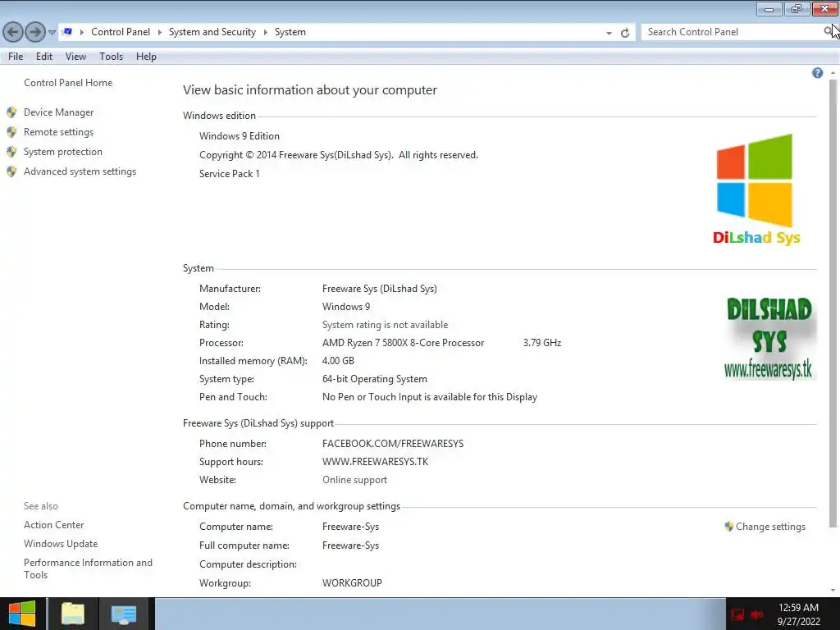Refresh the System page
Viewport: 840px width, 630px height.
624,33
